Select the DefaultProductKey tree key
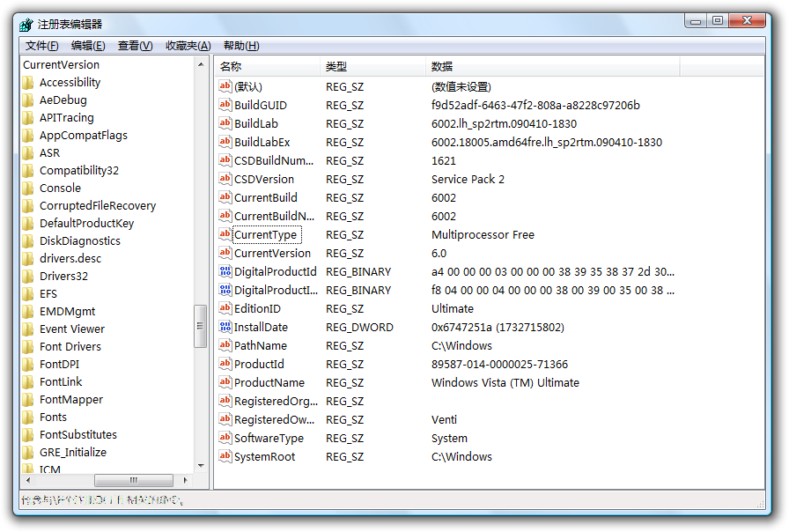The height and width of the screenshot is (532, 789). (x=86, y=224)
